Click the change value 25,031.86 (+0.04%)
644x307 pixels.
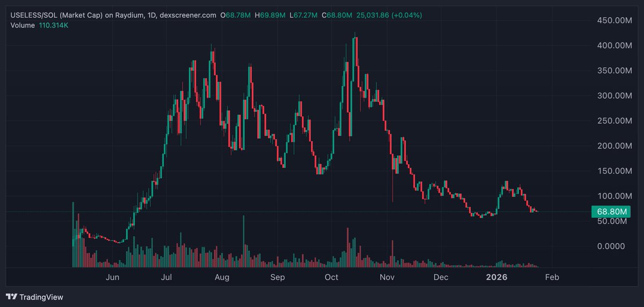click(389, 15)
